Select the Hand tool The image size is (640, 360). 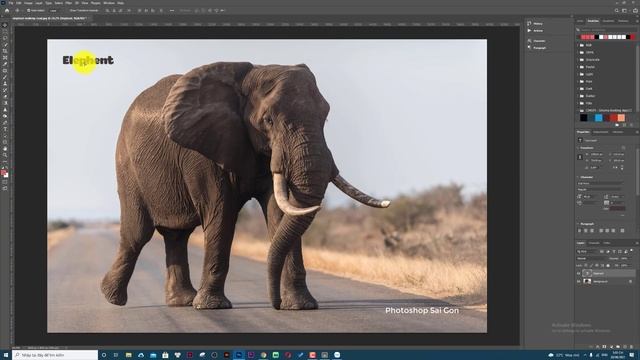(5, 149)
